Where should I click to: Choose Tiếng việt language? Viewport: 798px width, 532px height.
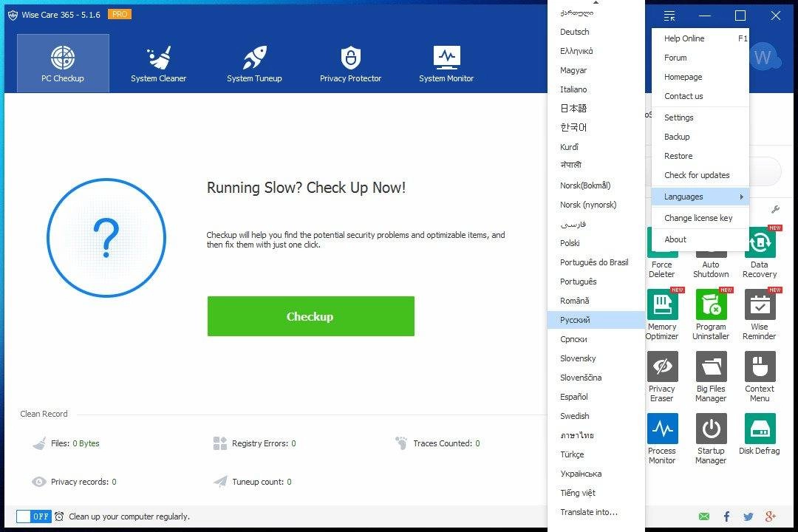596,493
